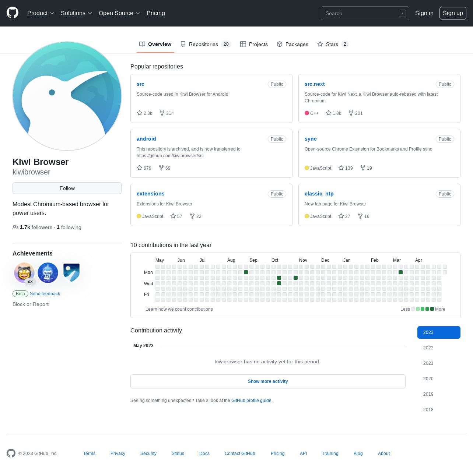473x476 pixels.
Task: Click fork count 19 on sync
Action: pos(366,168)
